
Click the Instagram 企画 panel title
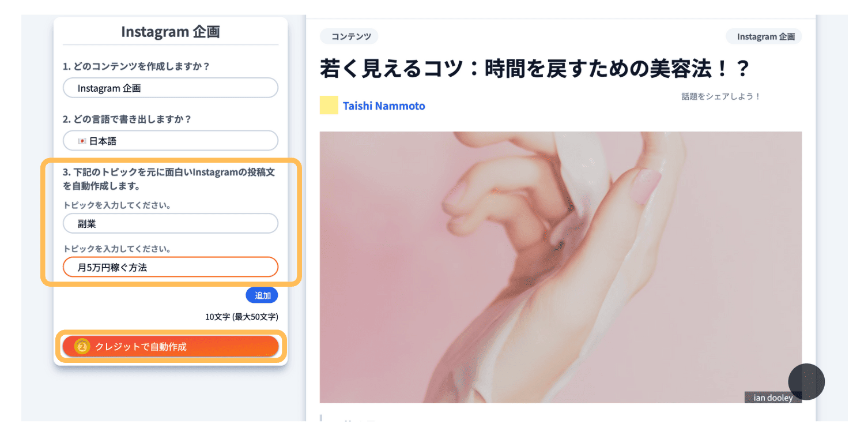point(171,31)
